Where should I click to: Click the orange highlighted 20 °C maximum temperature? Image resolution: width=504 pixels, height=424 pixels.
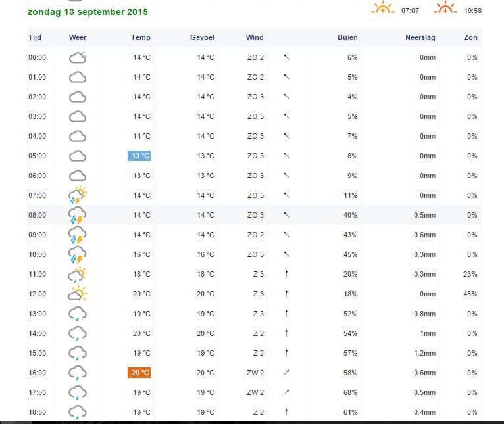139,373
